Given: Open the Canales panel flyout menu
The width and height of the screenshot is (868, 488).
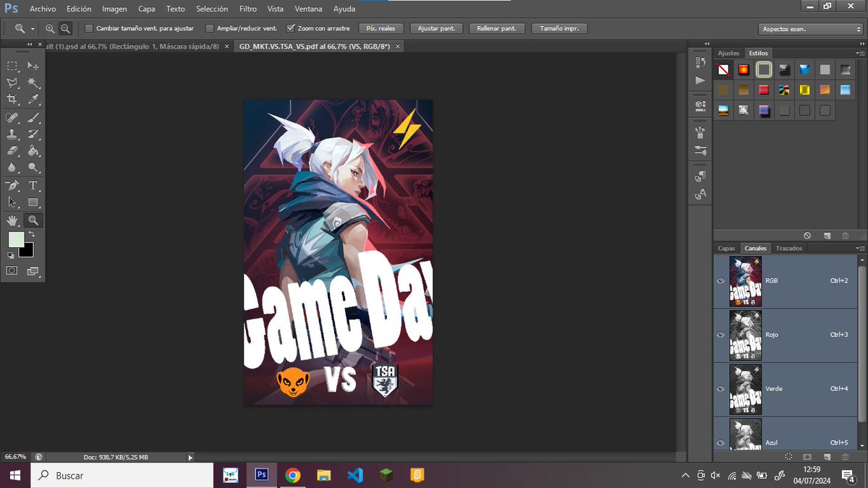Looking at the screenshot, I should [x=860, y=248].
